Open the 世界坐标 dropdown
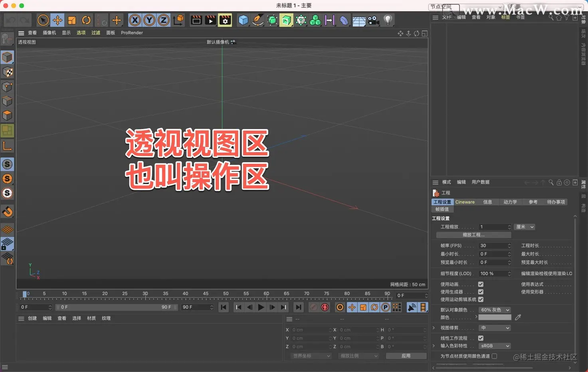This screenshot has height=372, width=588. [311, 356]
